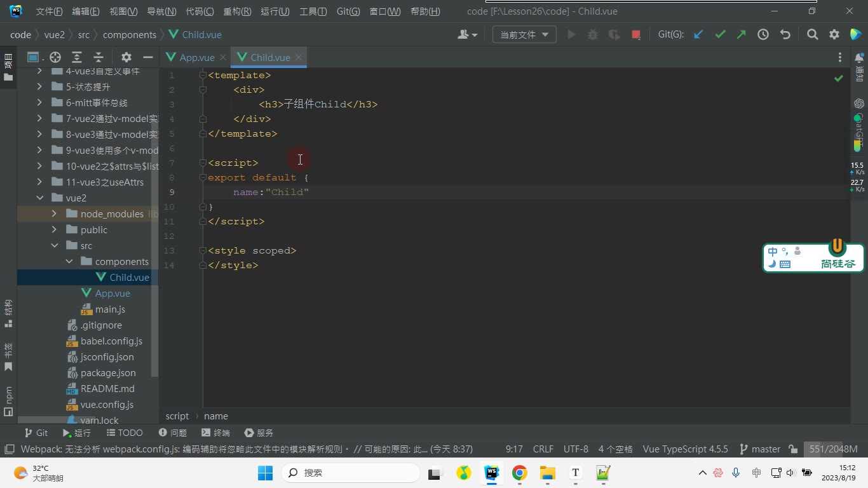The height and width of the screenshot is (488, 868).
Task: Hide the project panel with minus icon
Action: click(x=148, y=57)
